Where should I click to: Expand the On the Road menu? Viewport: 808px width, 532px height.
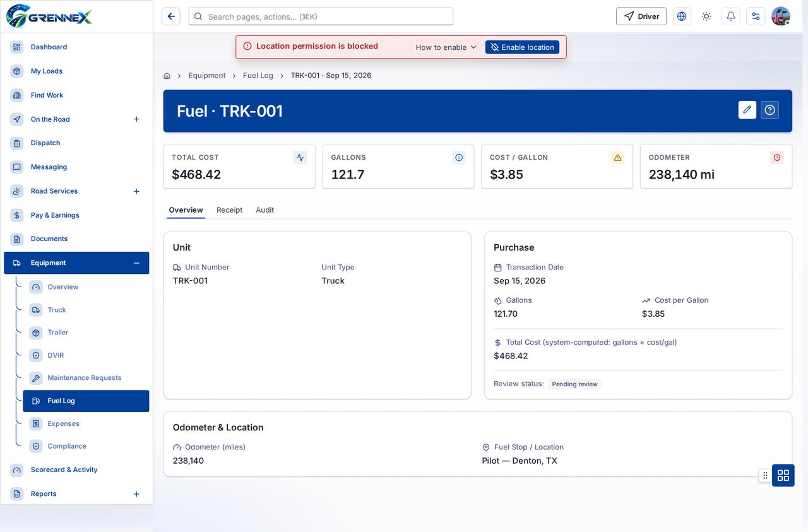click(136, 119)
